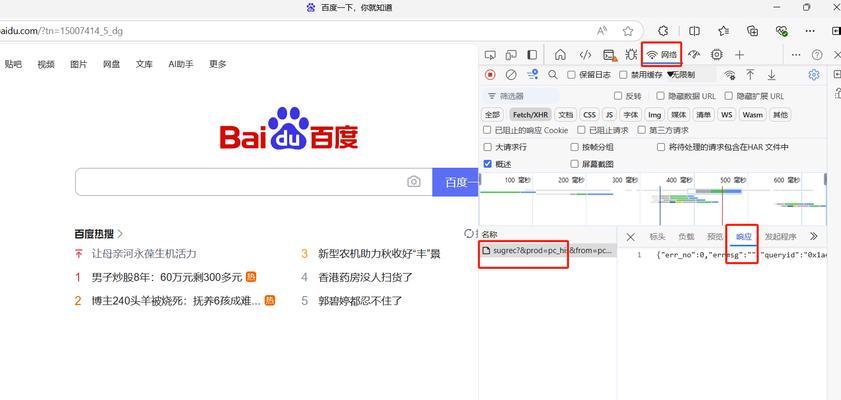
Task: Enable 大请求行 big rows checkbox
Action: 488,147
